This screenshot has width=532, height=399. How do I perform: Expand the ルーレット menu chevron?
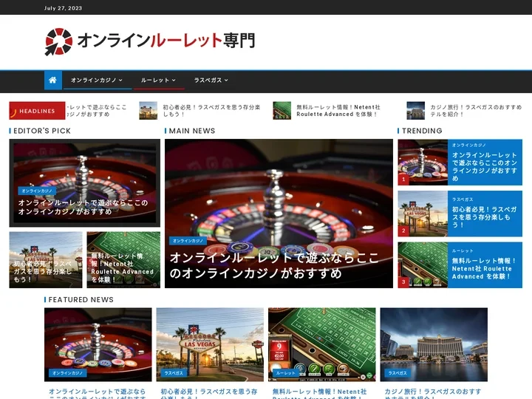click(174, 80)
